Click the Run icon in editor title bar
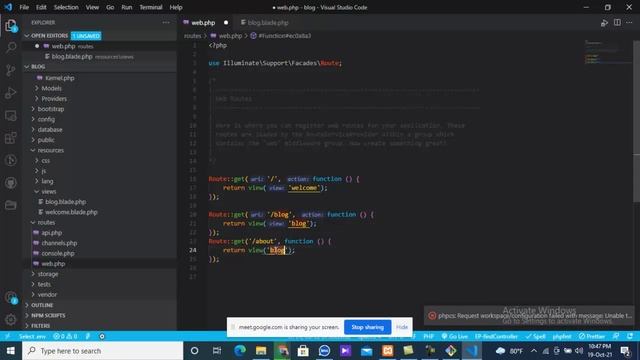 pos(604,23)
